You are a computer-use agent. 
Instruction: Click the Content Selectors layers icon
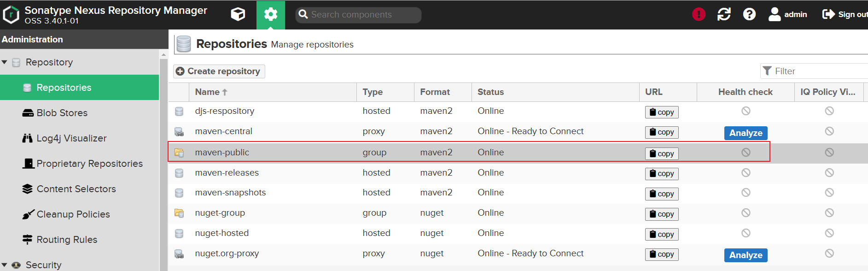[28, 189]
